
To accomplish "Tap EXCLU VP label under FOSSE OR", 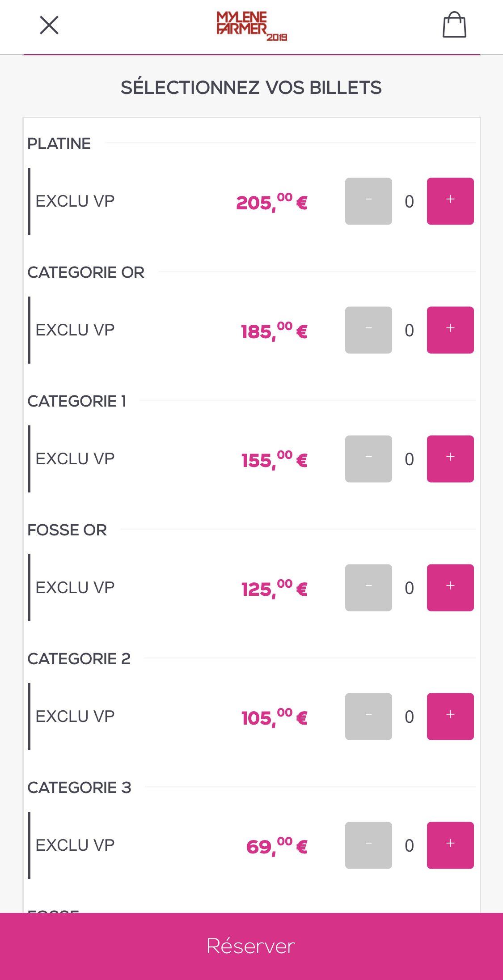I will click(75, 588).
